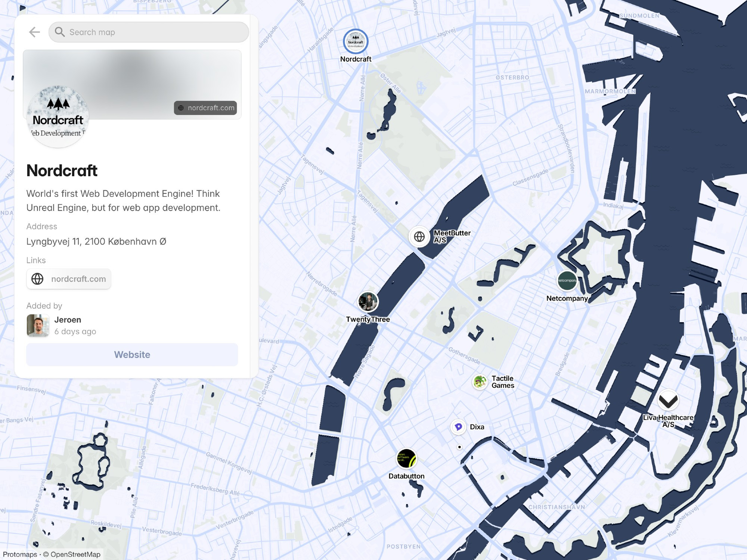Open the nordcraft.com badge on the banner
Image resolution: width=747 pixels, height=560 pixels.
(205, 108)
